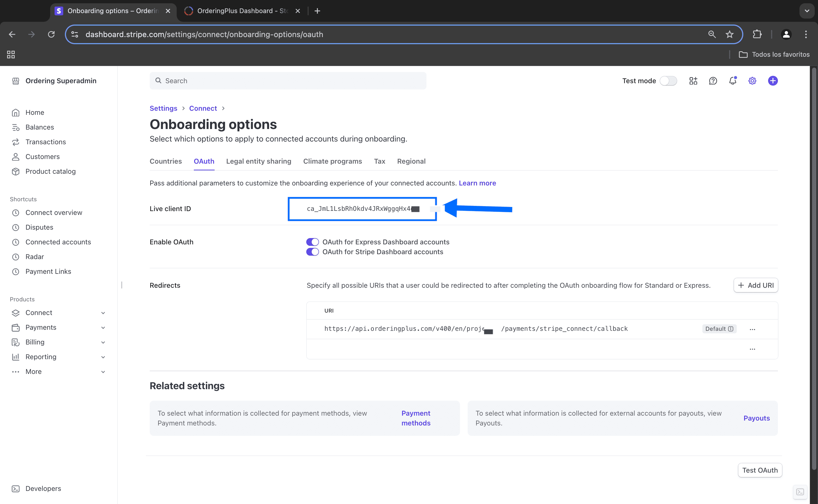Open Product catalog
The width and height of the screenshot is (818, 504).
[51, 171]
